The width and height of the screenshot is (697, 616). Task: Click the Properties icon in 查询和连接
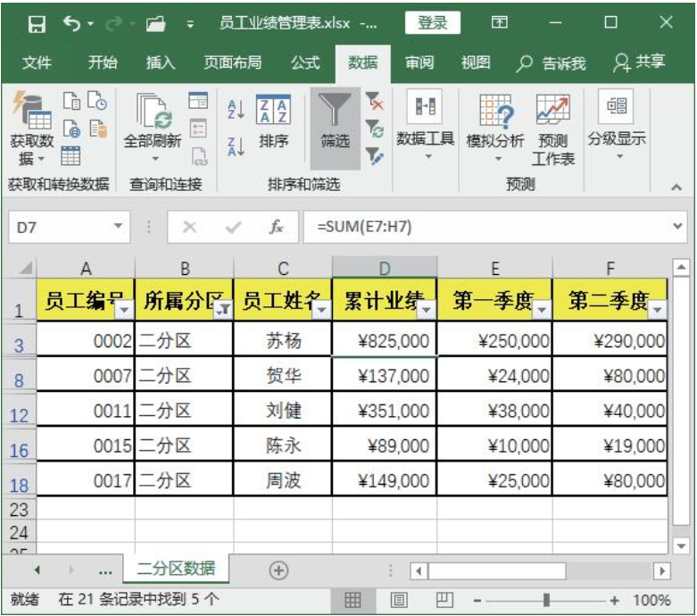coord(198,129)
